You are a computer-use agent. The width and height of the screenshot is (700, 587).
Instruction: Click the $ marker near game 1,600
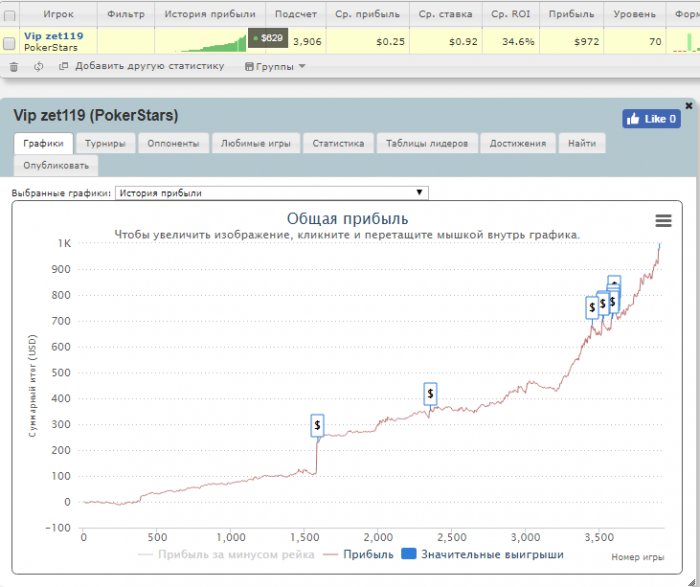point(317,425)
